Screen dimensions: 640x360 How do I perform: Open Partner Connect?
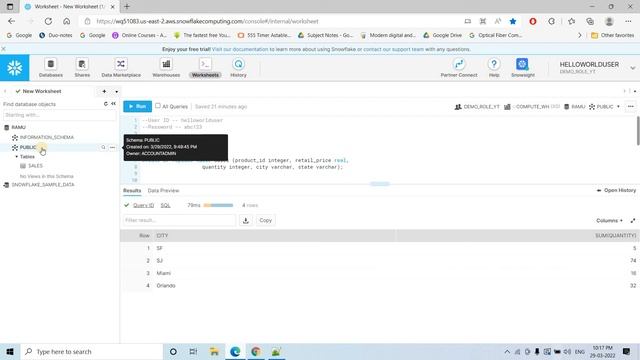tap(459, 68)
